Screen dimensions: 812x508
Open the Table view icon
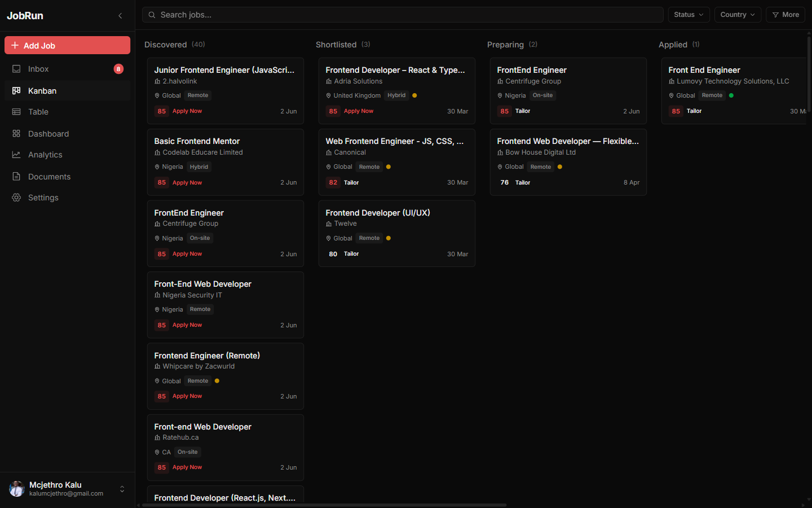pos(16,112)
